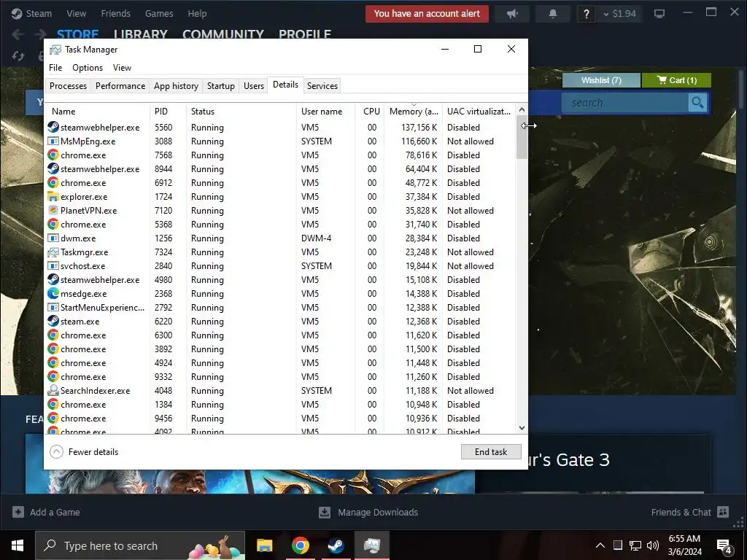This screenshot has height=560, width=747.
Task: Click the End task button
Action: click(x=491, y=451)
